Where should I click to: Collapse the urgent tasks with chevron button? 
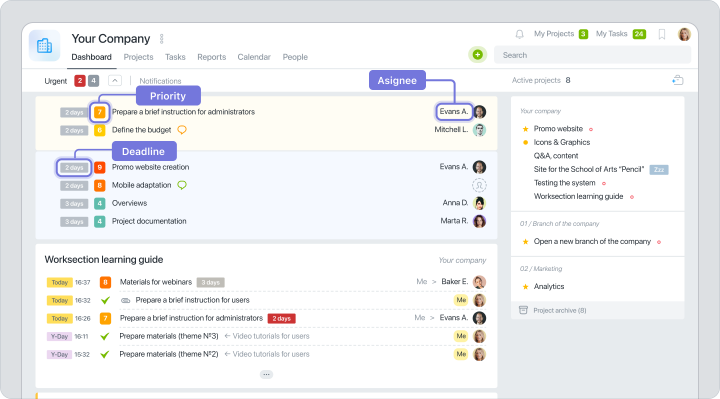(x=115, y=81)
